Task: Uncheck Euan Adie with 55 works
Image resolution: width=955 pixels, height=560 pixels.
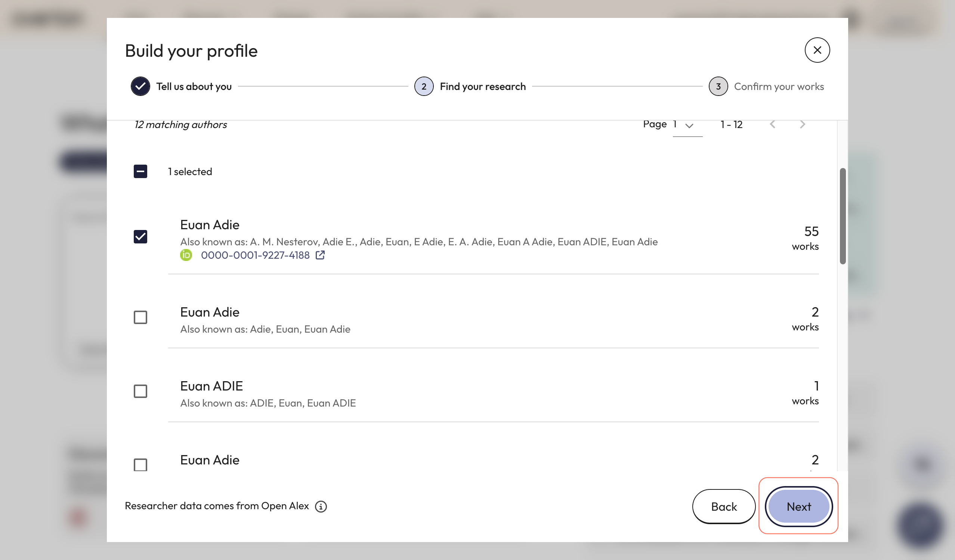Action: [140, 237]
